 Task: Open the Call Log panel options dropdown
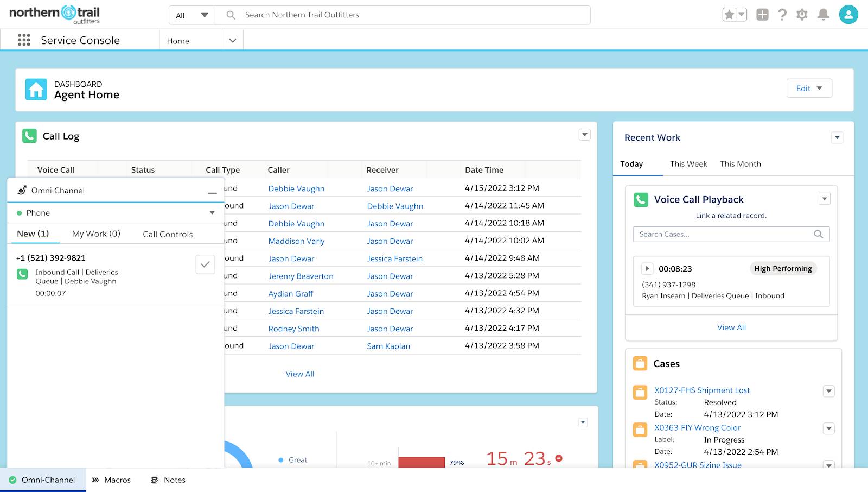coord(584,135)
